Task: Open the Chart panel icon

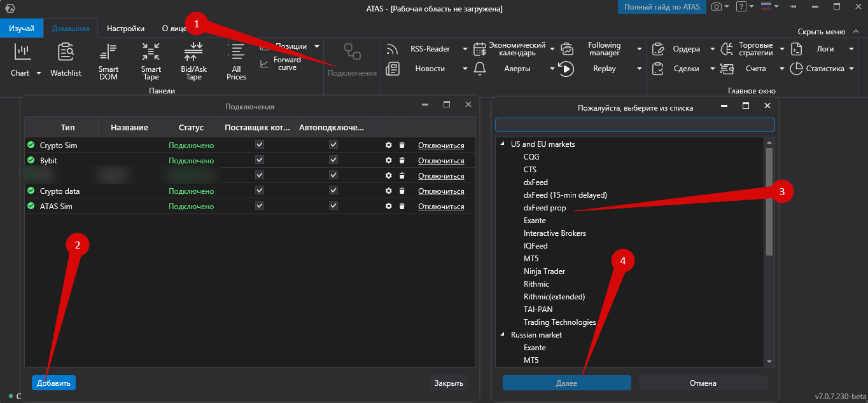Action: pos(22,52)
